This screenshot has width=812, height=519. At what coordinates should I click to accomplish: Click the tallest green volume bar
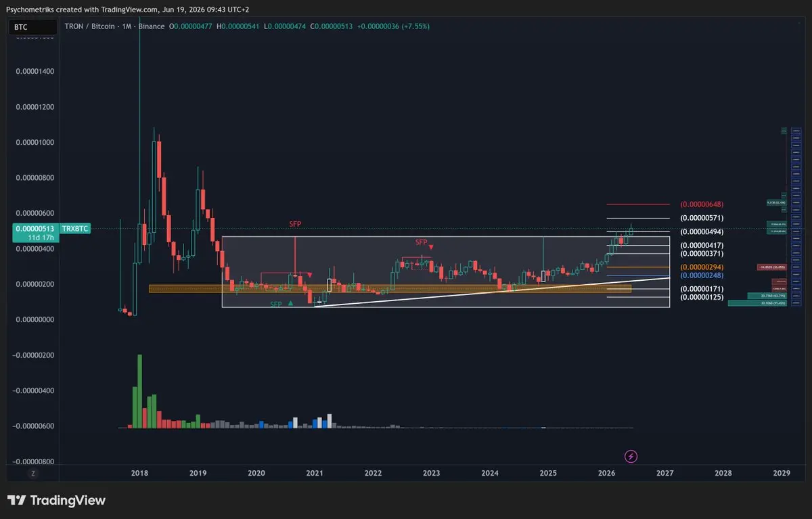coord(140,391)
